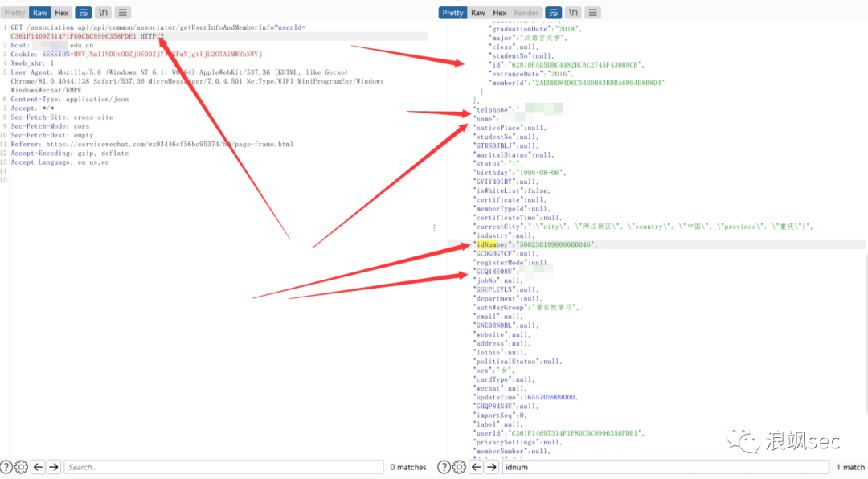Switch request pane to Pretty view
Screen dimensions: 868x479
tap(14, 12)
